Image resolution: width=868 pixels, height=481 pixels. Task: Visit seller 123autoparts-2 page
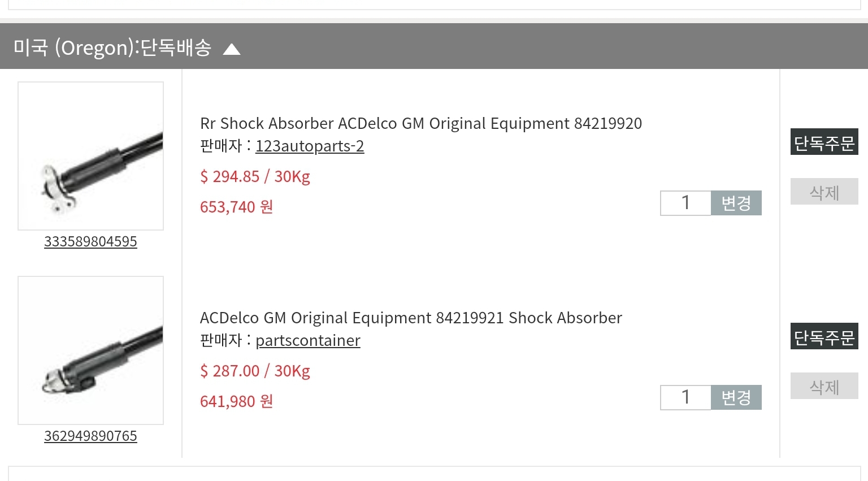310,146
